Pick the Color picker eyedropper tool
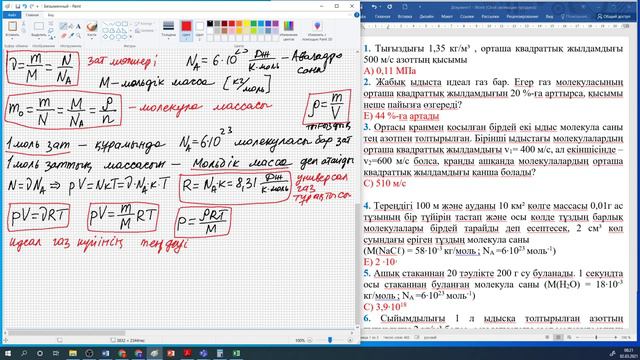Viewport: 640px width, 360px height. (71, 36)
